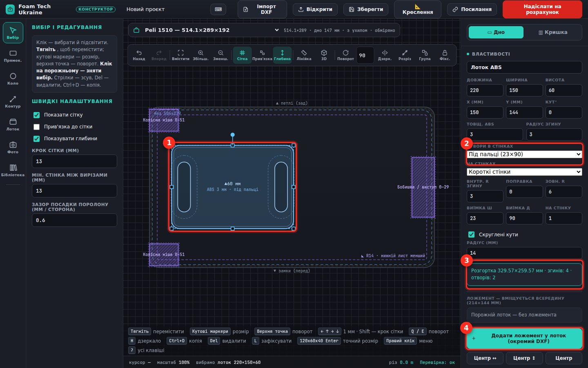
Task: Open Креслення drawing view
Action: tap(417, 9)
